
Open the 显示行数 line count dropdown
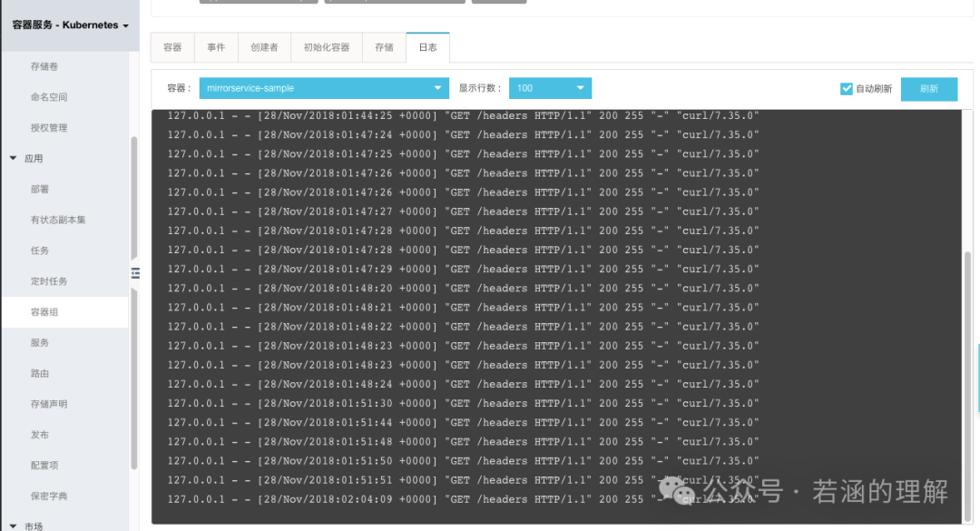550,88
